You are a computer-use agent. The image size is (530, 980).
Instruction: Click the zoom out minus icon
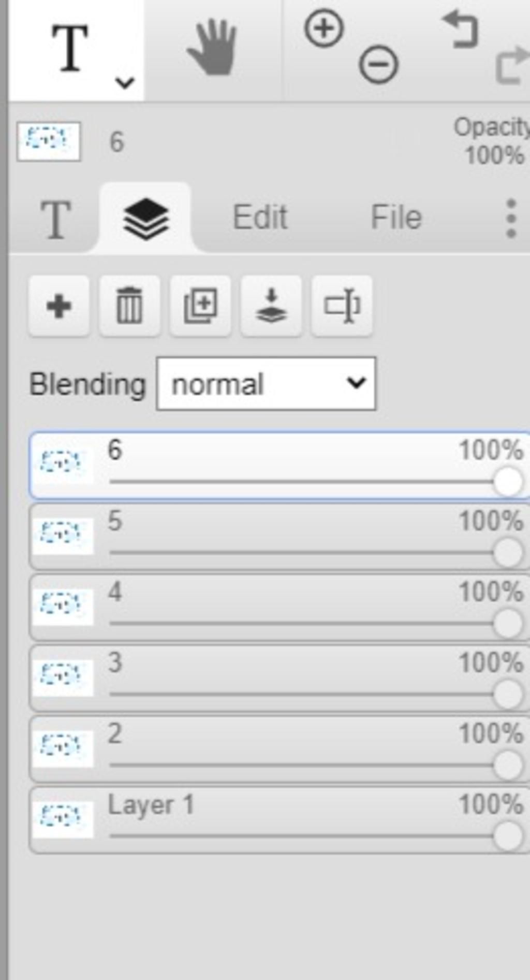click(378, 65)
